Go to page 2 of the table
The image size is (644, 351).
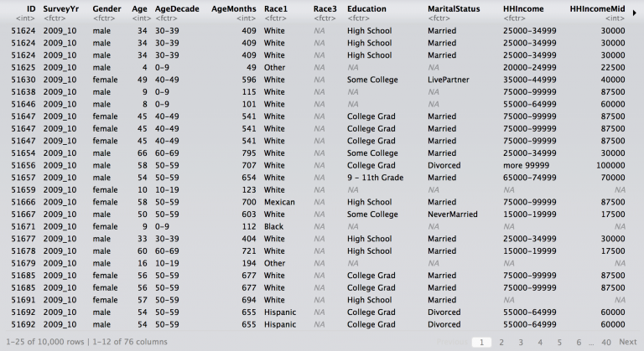pyautogui.click(x=501, y=342)
